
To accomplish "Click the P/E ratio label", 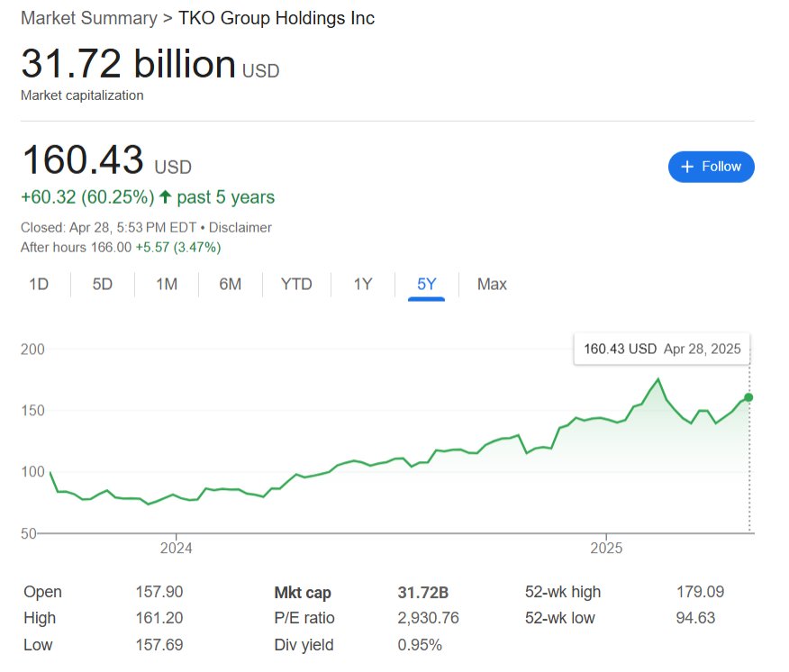I will coord(305,619).
